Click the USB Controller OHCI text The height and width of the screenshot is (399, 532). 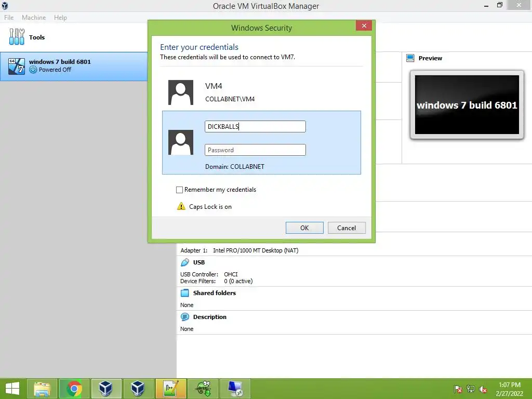tap(209, 274)
